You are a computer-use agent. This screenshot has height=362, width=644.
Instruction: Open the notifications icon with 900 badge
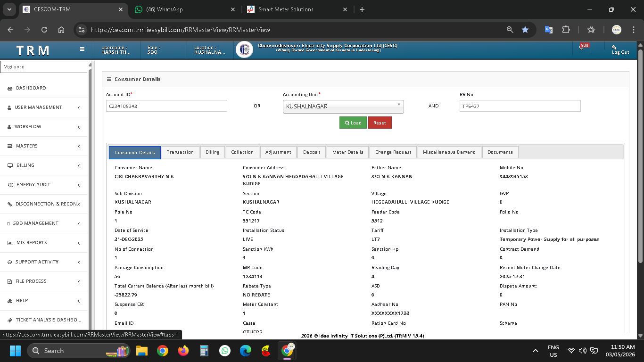pyautogui.click(x=582, y=48)
